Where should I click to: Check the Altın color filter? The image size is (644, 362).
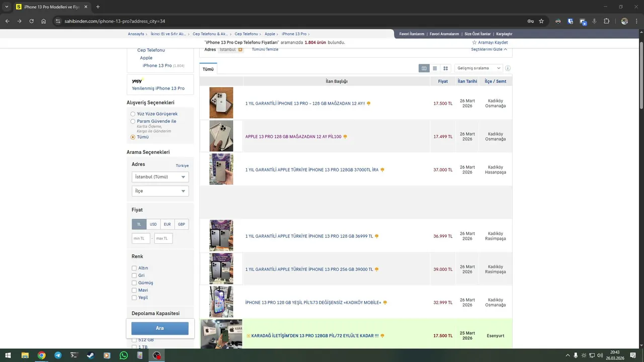[134, 268]
